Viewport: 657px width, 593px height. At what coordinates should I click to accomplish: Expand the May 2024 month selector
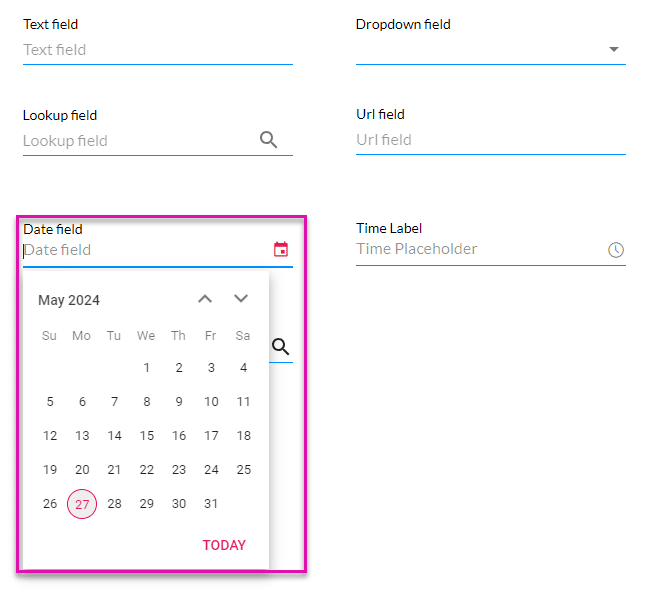tap(69, 300)
